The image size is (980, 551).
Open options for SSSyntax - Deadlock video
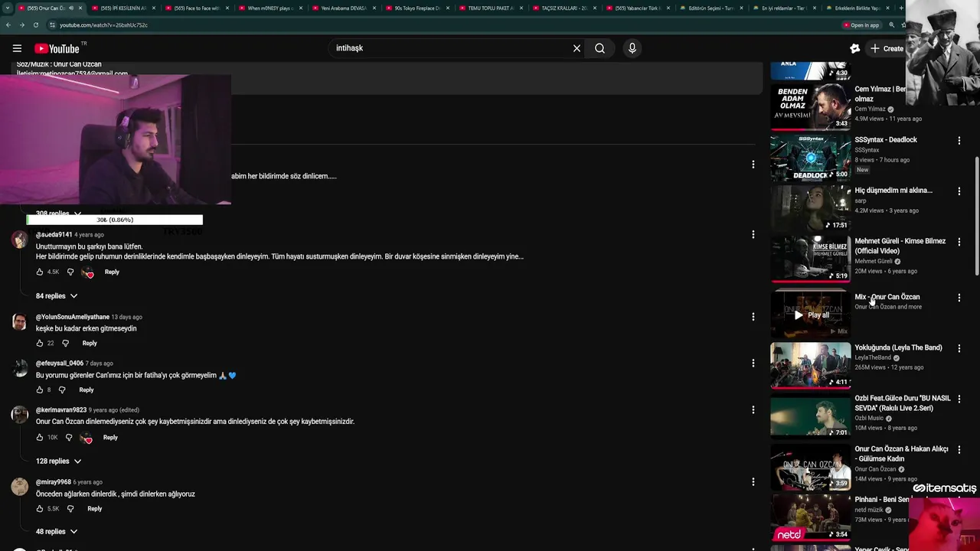(959, 141)
